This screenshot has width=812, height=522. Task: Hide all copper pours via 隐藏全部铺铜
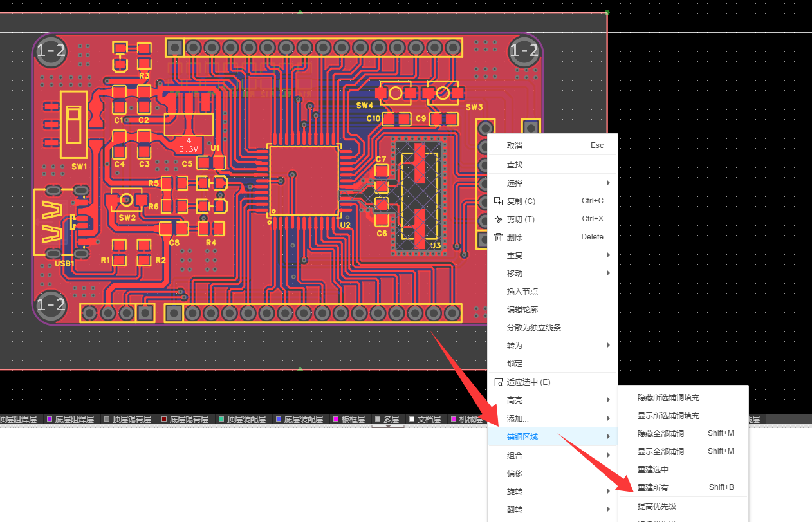click(x=660, y=433)
